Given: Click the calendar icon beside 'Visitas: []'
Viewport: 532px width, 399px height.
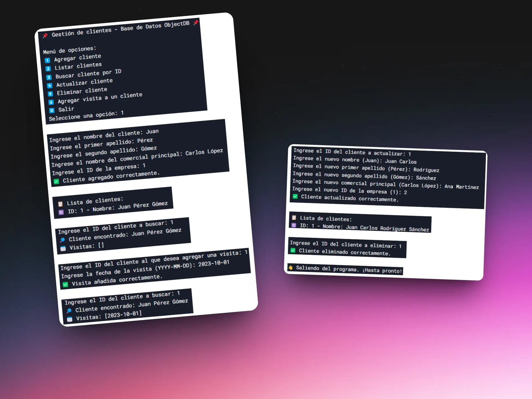Looking at the screenshot, I should [63, 248].
